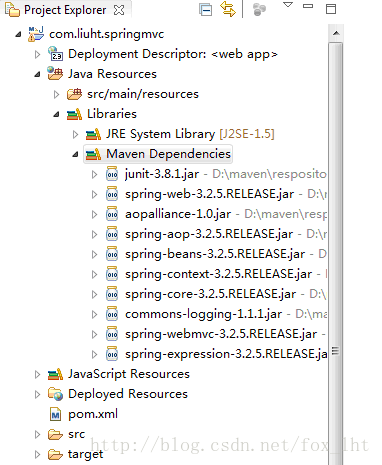Expand JavaScript Resources node
Image resolution: width=382 pixels, height=465 pixels.
(37, 374)
